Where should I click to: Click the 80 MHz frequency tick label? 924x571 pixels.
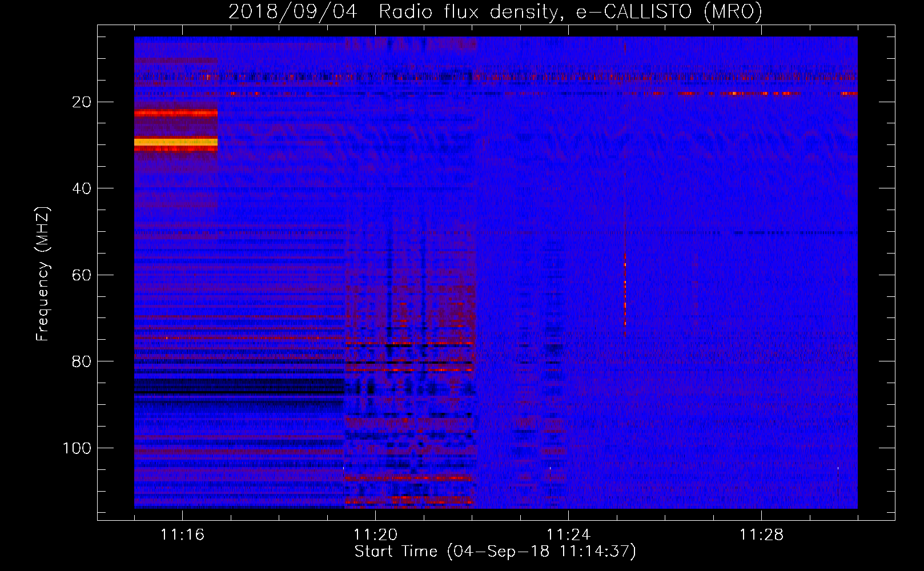click(x=82, y=362)
